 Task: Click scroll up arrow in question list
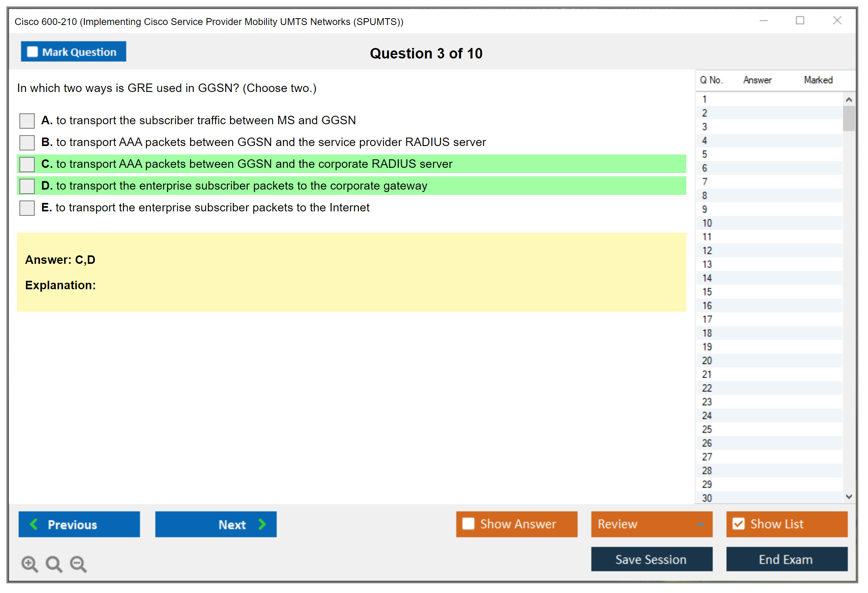pyautogui.click(x=849, y=100)
